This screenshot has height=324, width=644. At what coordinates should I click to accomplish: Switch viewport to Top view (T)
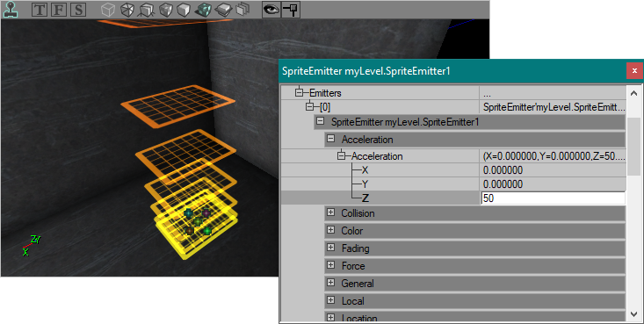point(40,10)
